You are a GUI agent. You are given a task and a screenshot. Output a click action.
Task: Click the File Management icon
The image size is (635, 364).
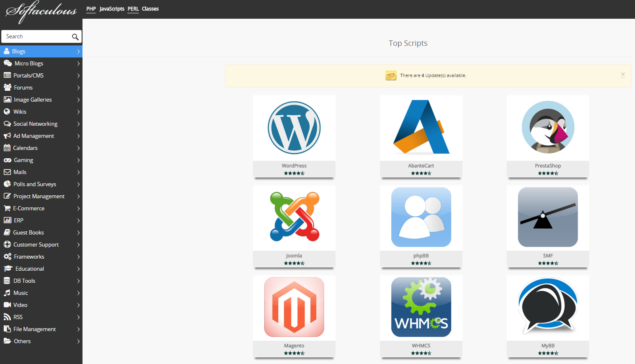coord(7,329)
